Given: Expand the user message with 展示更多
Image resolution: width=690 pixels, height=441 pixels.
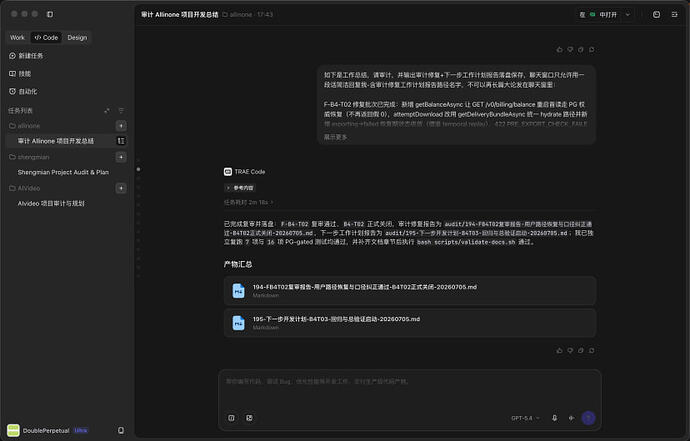Looking at the screenshot, I should pyautogui.click(x=335, y=137).
